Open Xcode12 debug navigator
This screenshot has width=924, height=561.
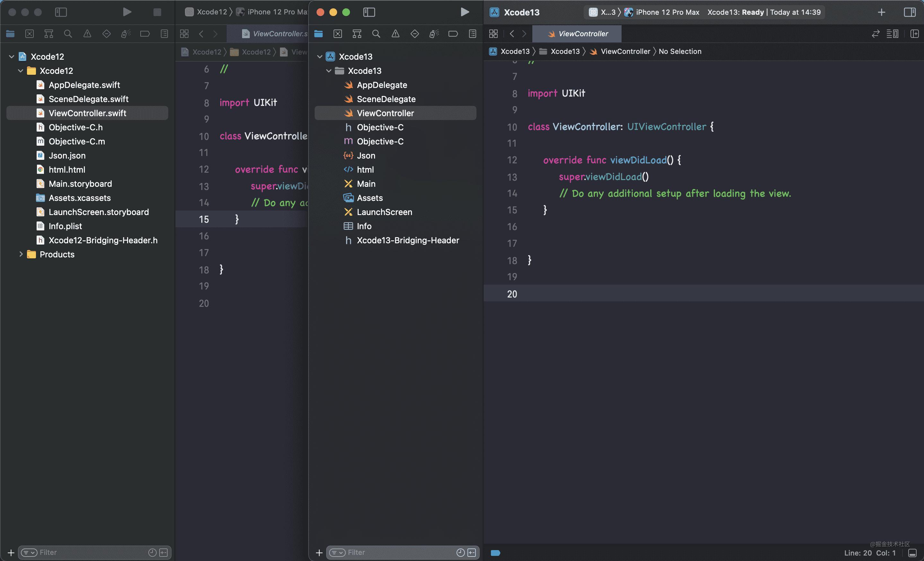(126, 34)
